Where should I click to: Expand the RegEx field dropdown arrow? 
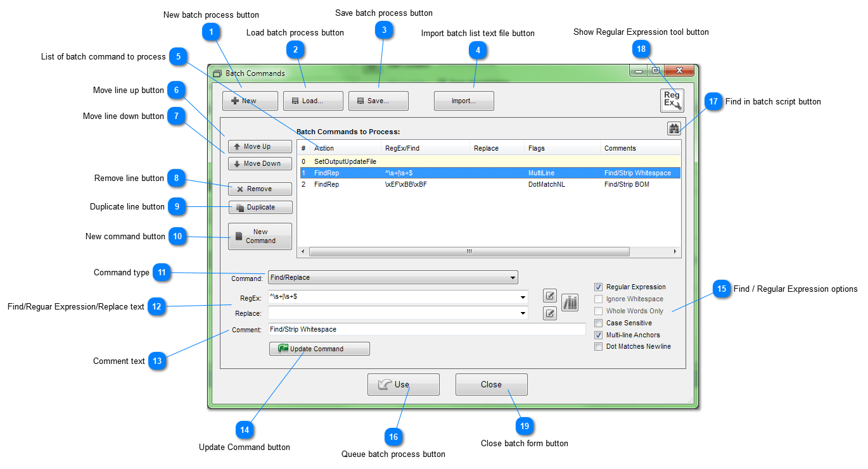(523, 296)
